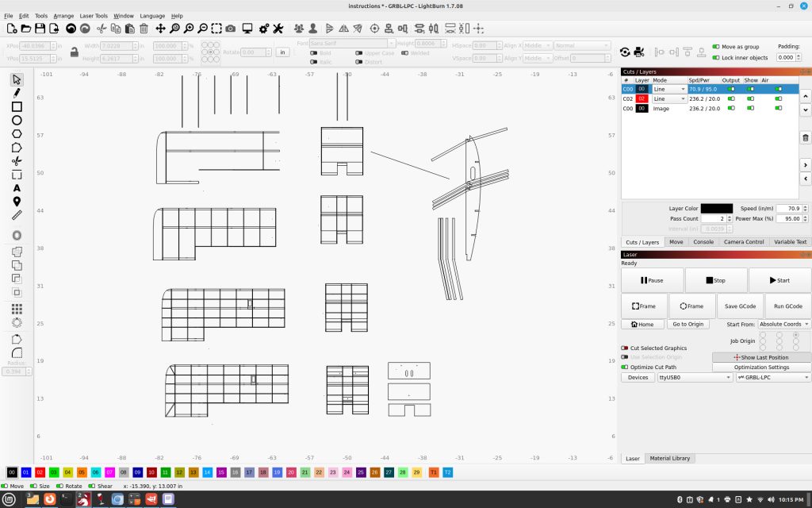The height and width of the screenshot is (508, 812).
Task: Pick the Measure ruler tool
Action: coord(17,215)
